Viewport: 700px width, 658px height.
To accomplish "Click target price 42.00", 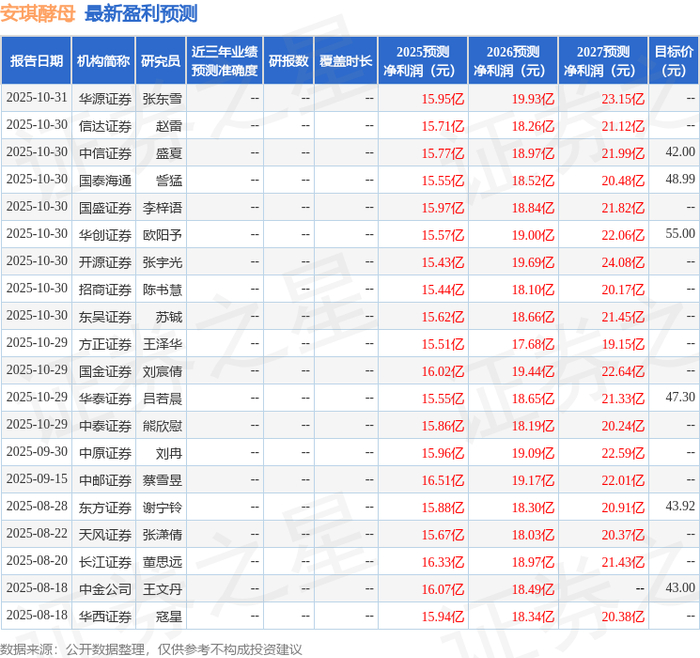I will 680,152.
